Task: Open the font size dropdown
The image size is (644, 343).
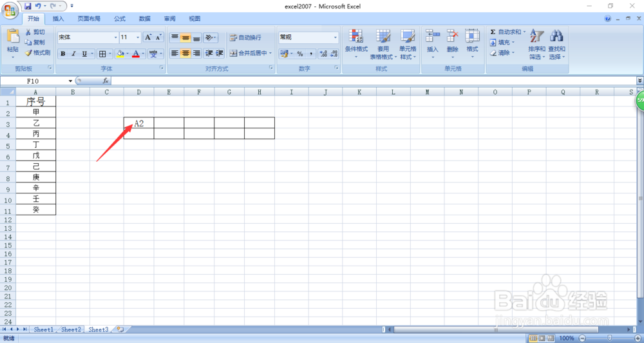Action: (x=138, y=37)
